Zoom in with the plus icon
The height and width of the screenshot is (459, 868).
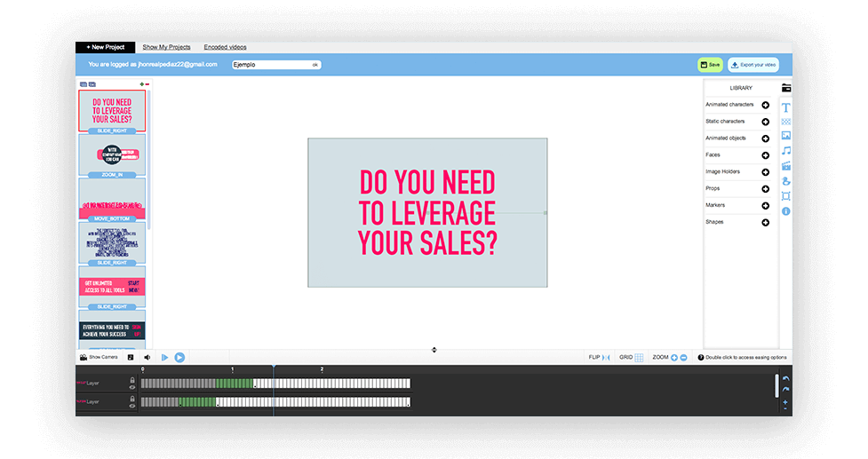click(674, 357)
